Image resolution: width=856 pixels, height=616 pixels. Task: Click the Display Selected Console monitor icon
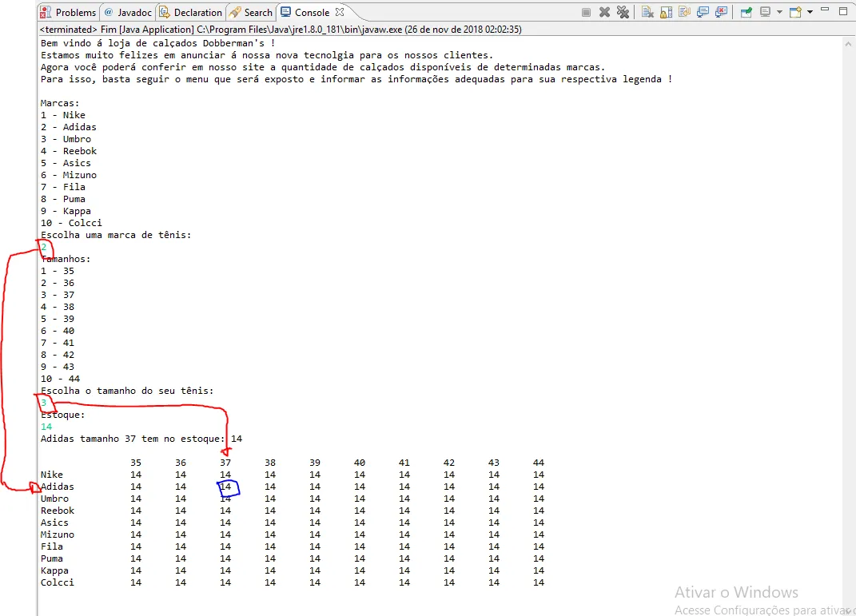[x=766, y=12]
